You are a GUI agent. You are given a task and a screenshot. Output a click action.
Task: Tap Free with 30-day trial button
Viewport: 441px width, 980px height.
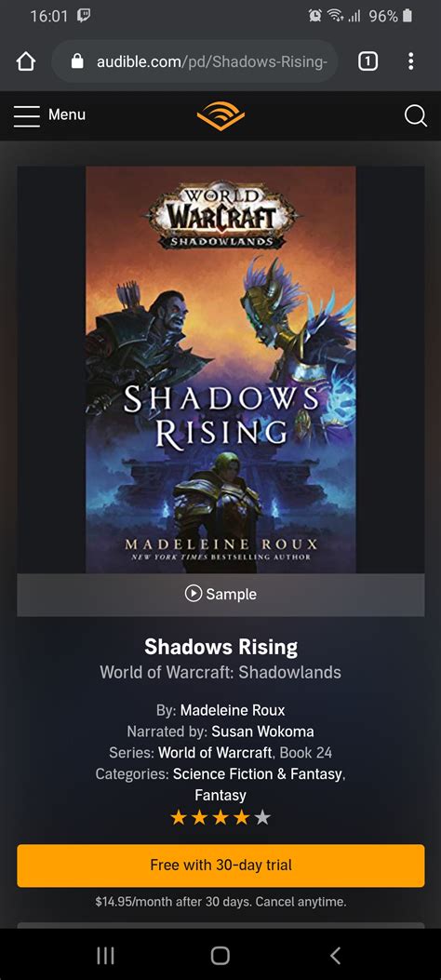point(220,866)
